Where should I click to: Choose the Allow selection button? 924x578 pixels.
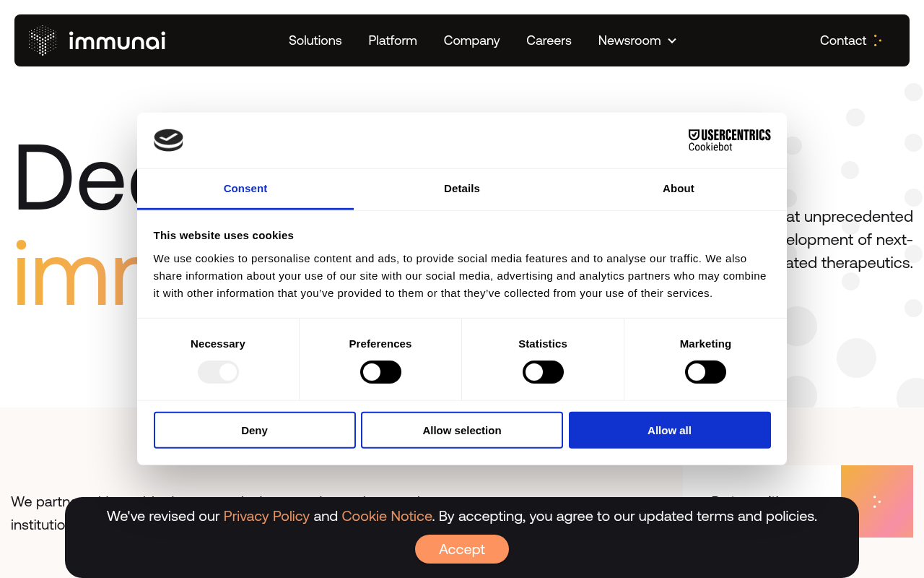(x=462, y=430)
